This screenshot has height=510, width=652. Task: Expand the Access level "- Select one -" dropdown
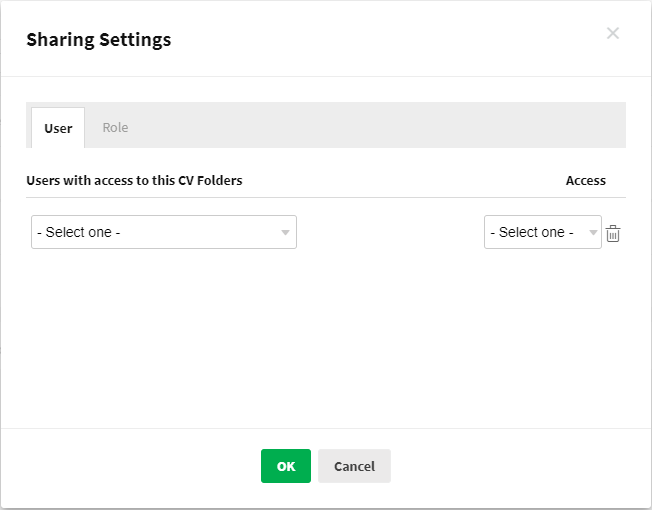[x=542, y=232]
